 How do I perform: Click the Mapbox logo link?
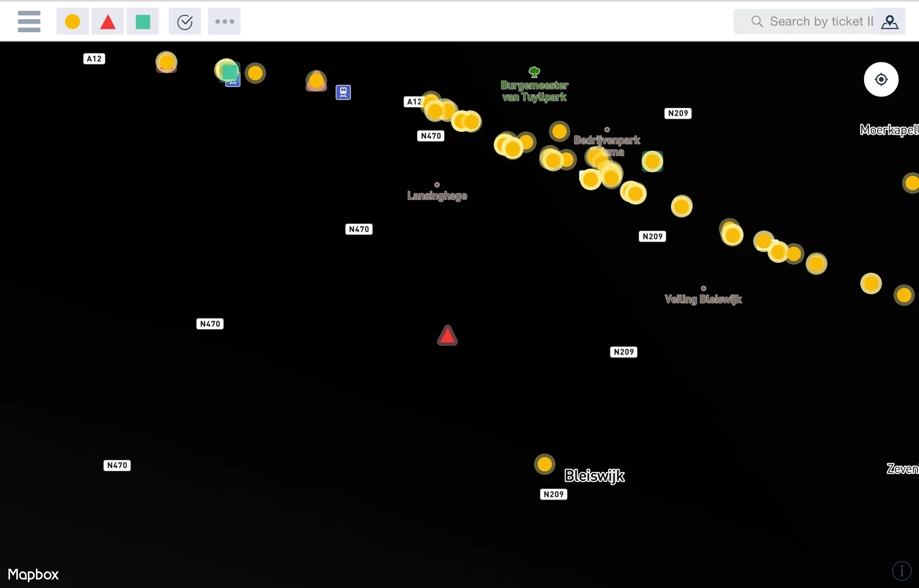pos(33,574)
